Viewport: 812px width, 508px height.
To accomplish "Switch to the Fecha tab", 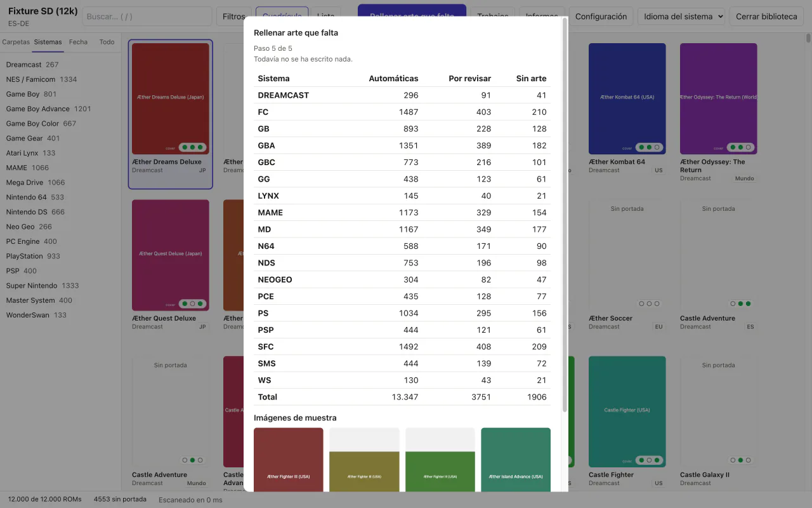I will tap(79, 42).
